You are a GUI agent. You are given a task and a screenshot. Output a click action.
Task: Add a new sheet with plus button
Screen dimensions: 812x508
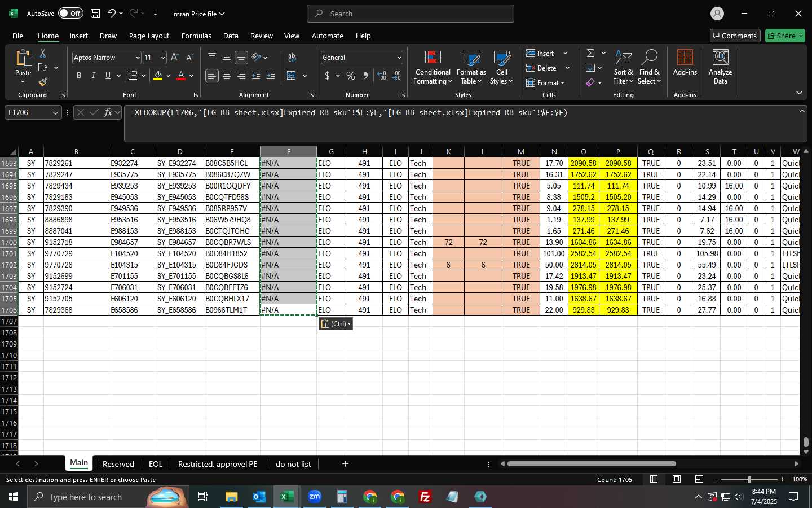coord(345,464)
